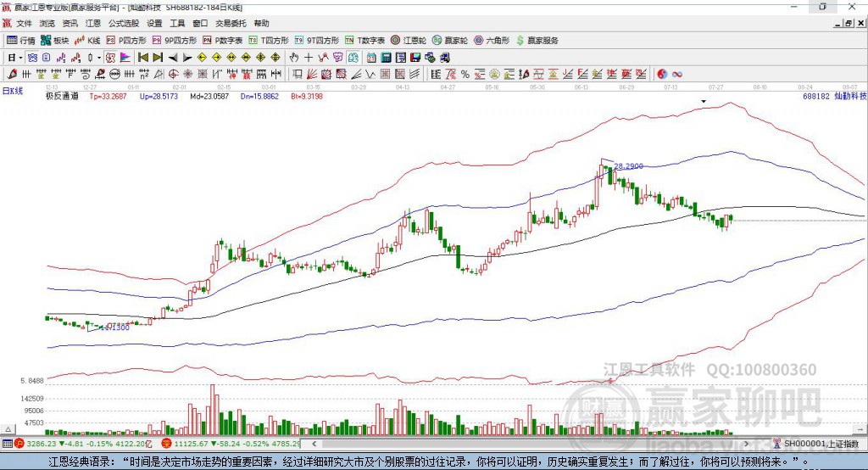Select the hand pan tool
The height and width of the screenshot is (470, 868).
294,58
